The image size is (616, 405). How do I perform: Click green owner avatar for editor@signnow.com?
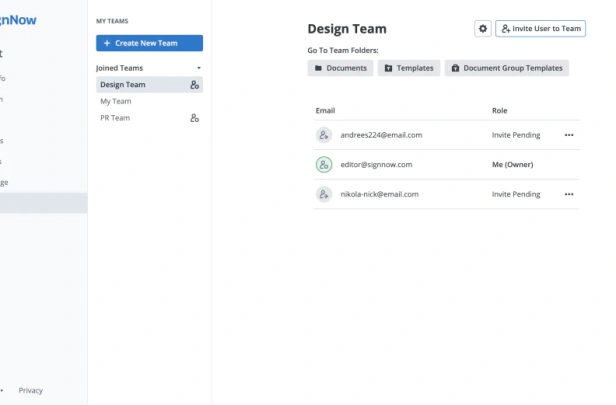pyautogui.click(x=324, y=165)
